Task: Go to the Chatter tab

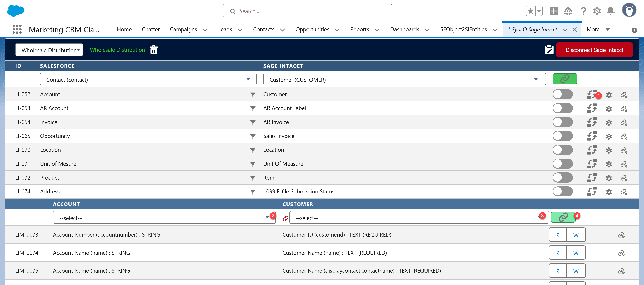Action: pyautogui.click(x=151, y=29)
